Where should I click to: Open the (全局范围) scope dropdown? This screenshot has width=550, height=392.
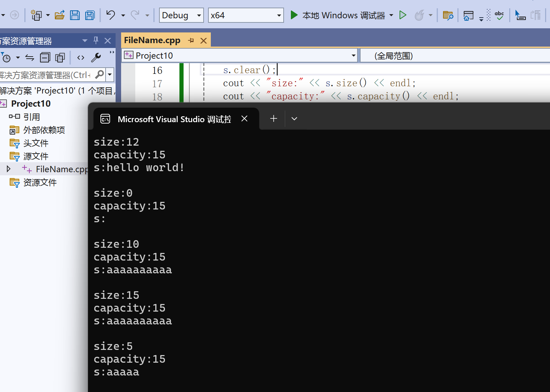[455, 56]
